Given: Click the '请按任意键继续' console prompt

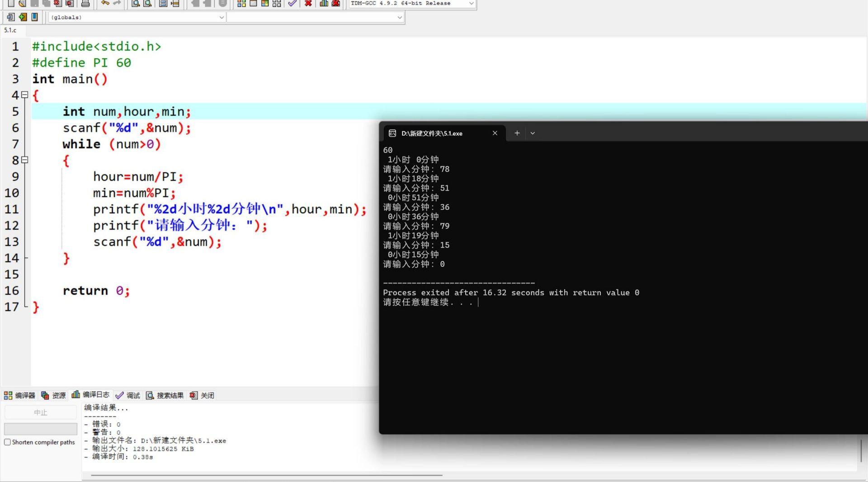Looking at the screenshot, I should coord(416,302).
